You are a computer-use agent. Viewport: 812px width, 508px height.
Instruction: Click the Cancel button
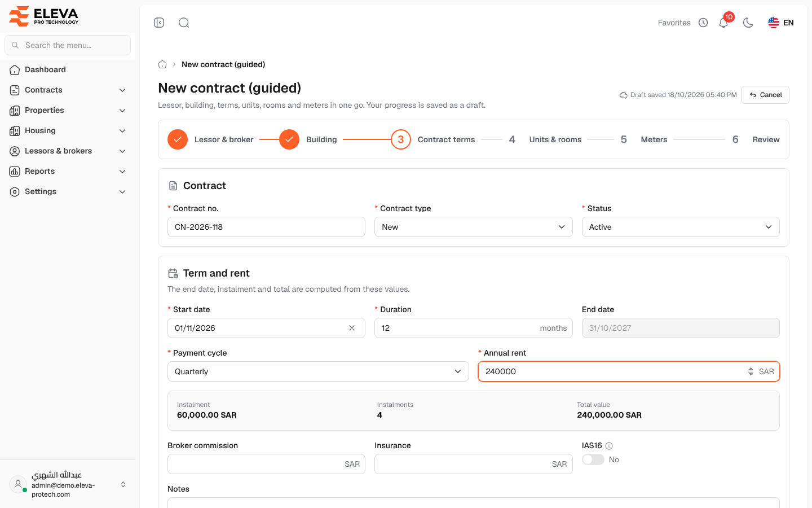[x=765, y=95]
